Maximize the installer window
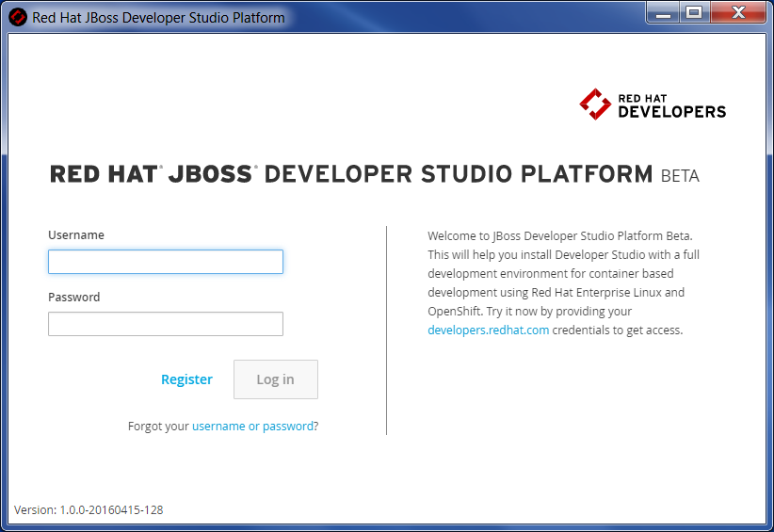The height and width of the screenshot is (532, 774). 694,12
